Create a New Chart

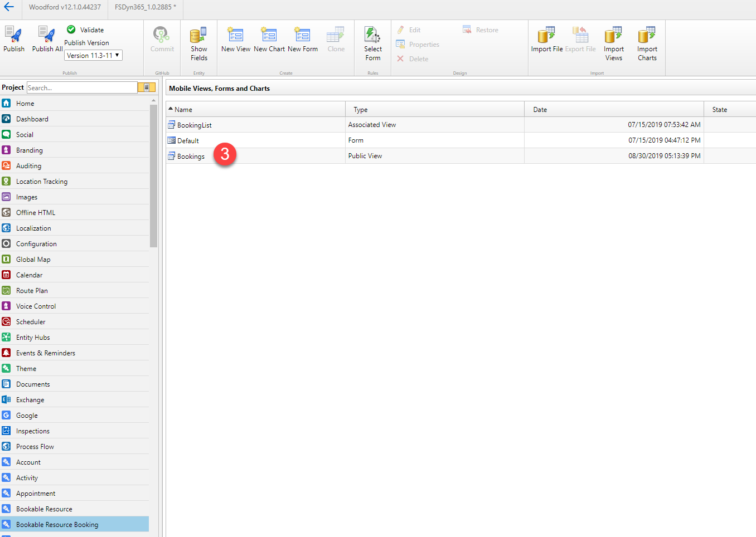tap(269, 40)
